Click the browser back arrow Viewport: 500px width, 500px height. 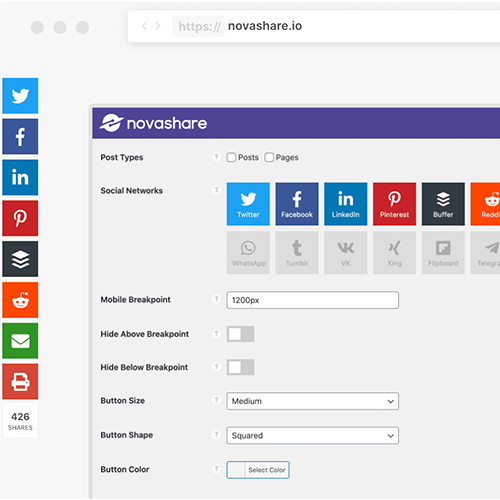tap(144, 26)
